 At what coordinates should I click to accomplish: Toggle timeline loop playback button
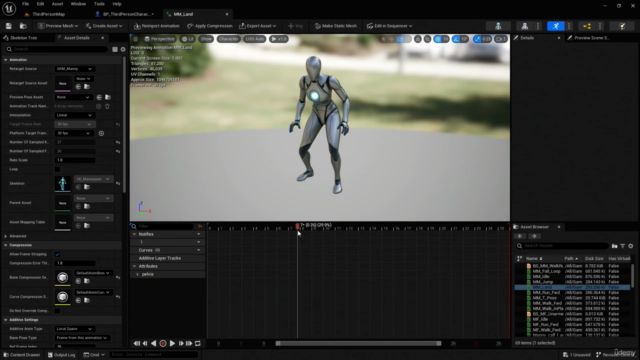tap(198, 343)
